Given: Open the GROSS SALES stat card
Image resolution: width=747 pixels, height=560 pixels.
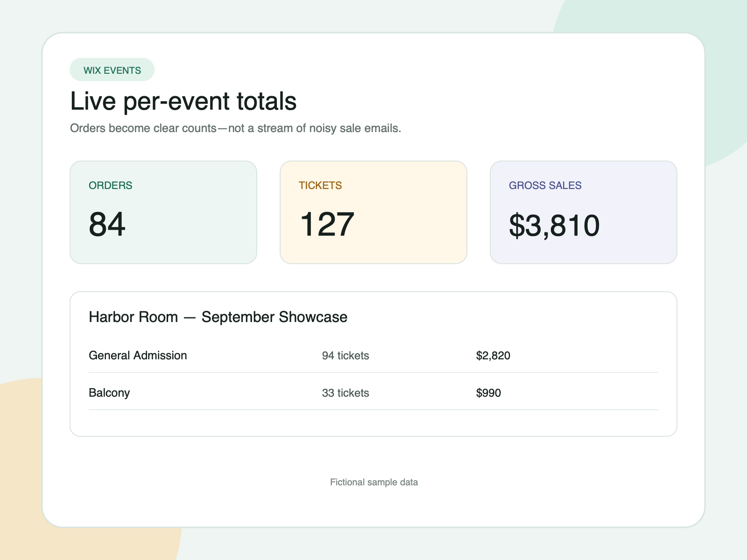Looking at the screenshot, I should click(x=584, y=212).
